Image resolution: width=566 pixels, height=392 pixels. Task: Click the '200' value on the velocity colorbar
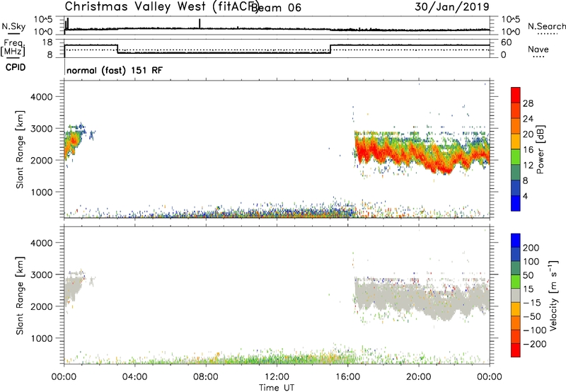pyautogui.click(x=531, y=248)
